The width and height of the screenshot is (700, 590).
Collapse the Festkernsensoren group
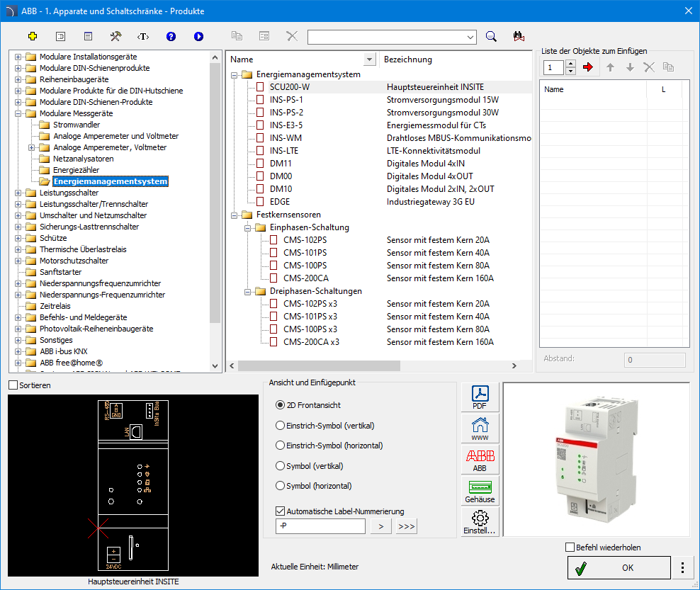point(234,215)
